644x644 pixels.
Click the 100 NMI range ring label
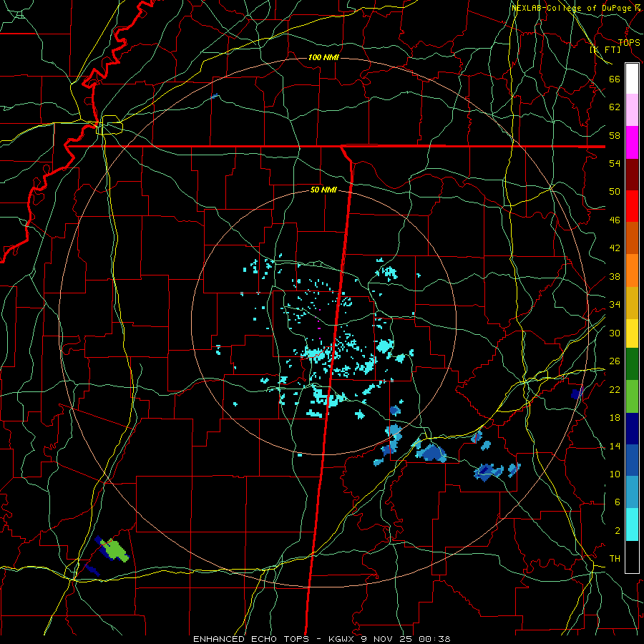pyautogui.click(x=323, y=57)
